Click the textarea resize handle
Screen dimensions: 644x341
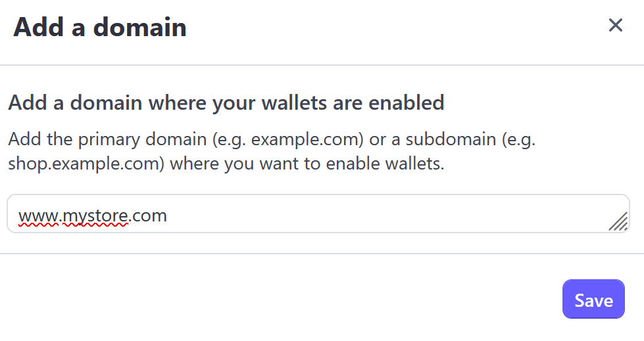(x=618, y=222)
